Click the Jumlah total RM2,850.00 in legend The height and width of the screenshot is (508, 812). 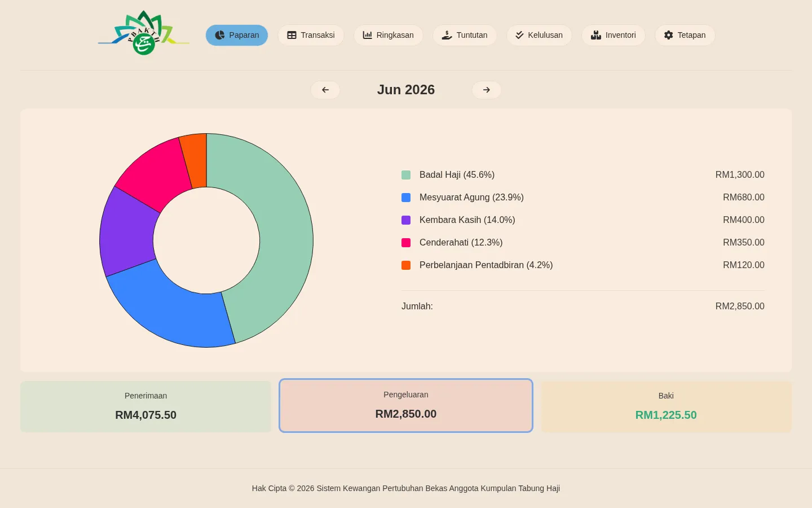tap(740, 306)
